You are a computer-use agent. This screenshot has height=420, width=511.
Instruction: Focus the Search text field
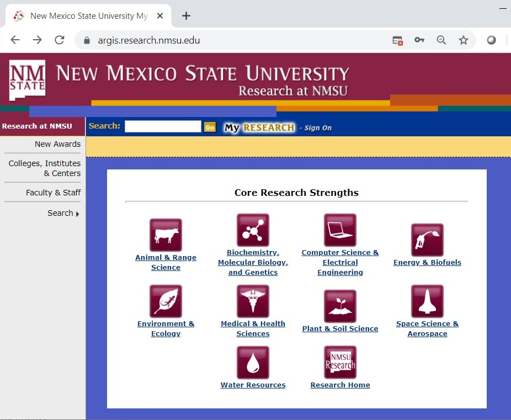click(x=163, y=126)
